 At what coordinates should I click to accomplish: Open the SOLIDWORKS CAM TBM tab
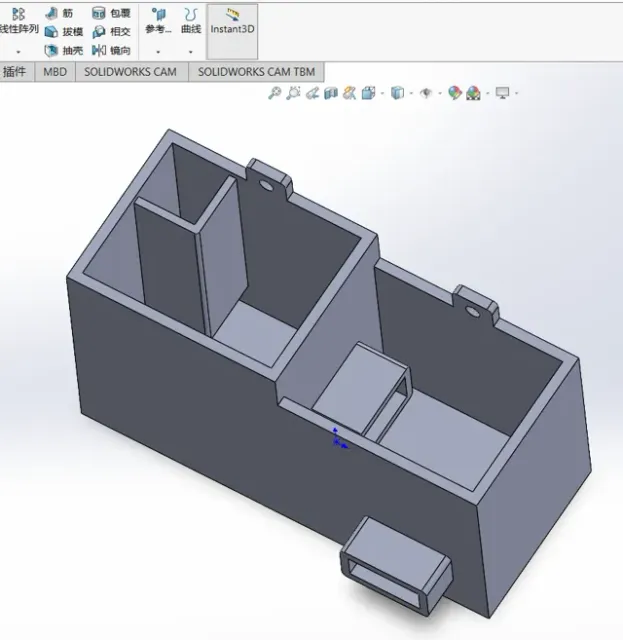[256, 72]
